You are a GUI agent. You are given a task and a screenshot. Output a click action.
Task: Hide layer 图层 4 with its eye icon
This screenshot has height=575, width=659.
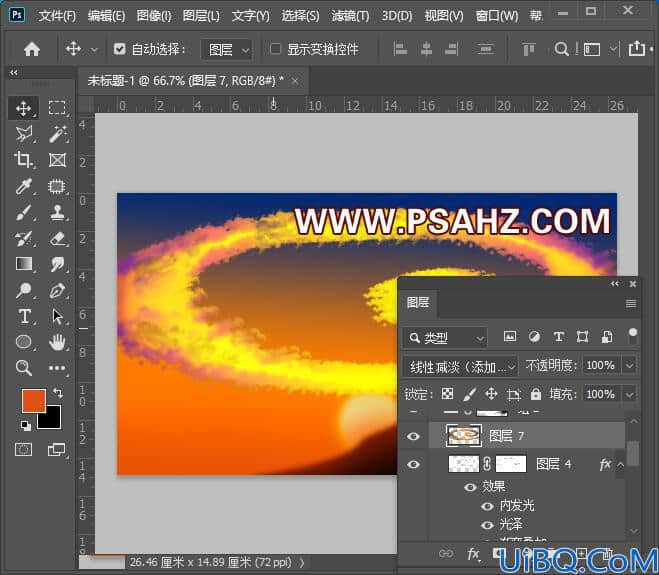pyautogui.click(x=414, y=464)
